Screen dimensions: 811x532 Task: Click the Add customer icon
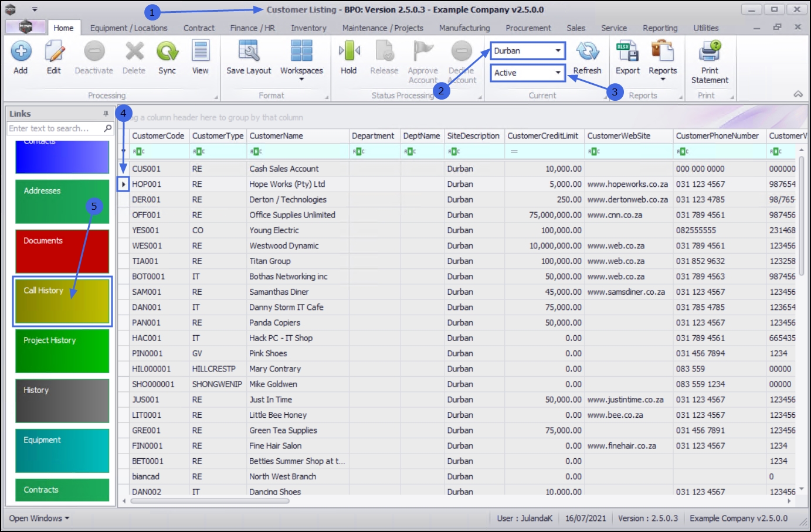pos(21,52)
